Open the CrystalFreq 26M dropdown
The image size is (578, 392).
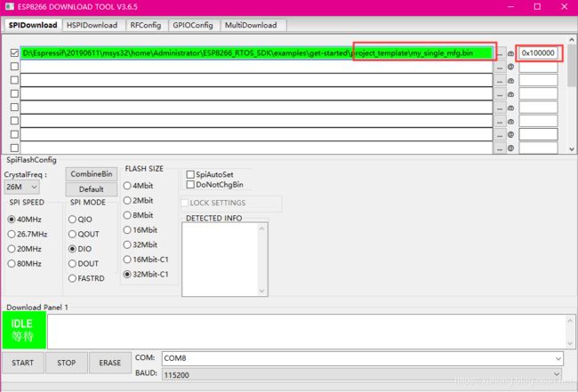point(21,187)
